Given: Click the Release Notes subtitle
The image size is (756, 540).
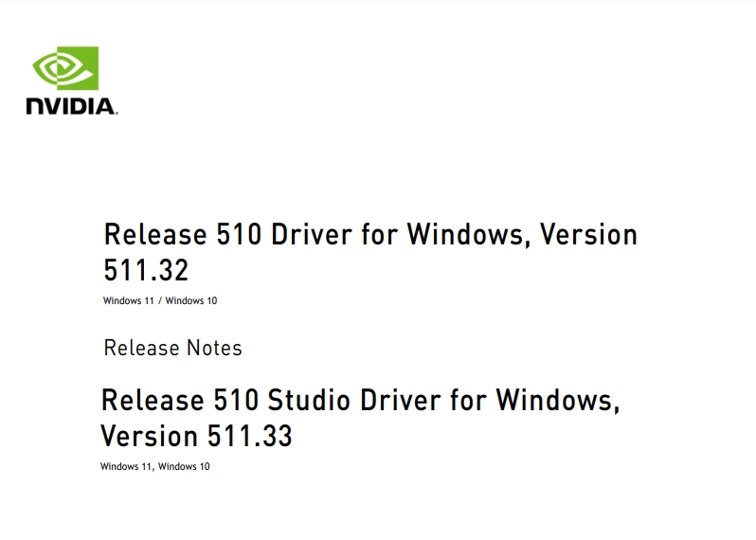Looking at the screenshot, I should point(172,348).
